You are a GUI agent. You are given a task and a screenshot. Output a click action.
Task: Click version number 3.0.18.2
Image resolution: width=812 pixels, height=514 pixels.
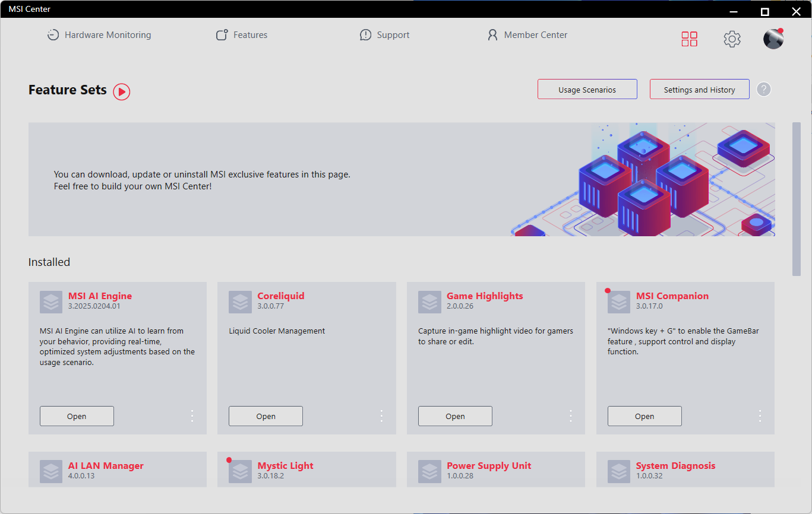[271, 476]
